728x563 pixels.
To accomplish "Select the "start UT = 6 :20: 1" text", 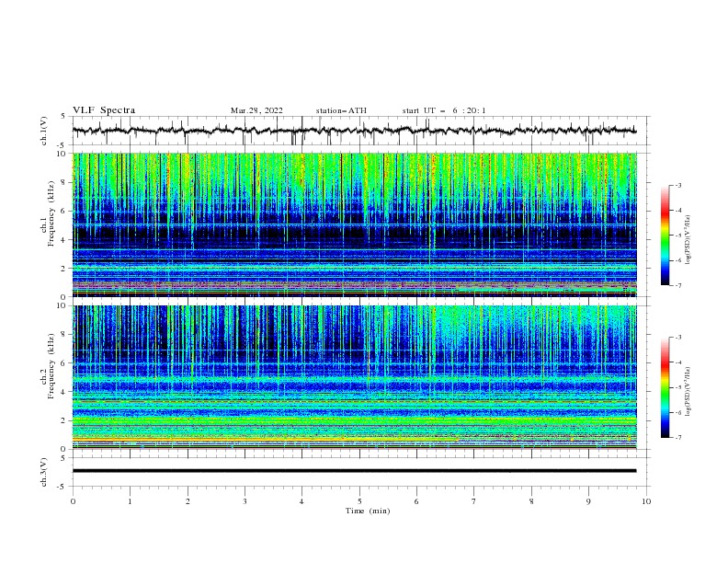I will pyautogui.click(x=444, y=110).
